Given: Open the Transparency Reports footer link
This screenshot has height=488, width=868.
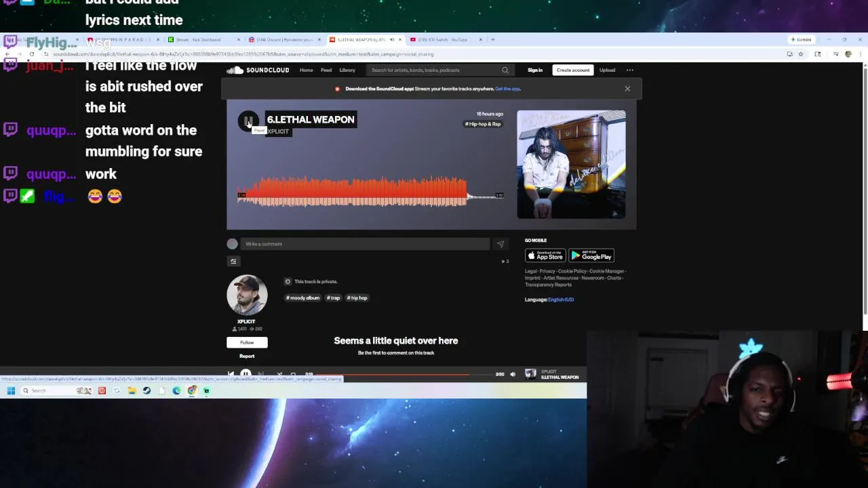Looking at the screenshot, I should pyautogui.click(x=548, y=285).
